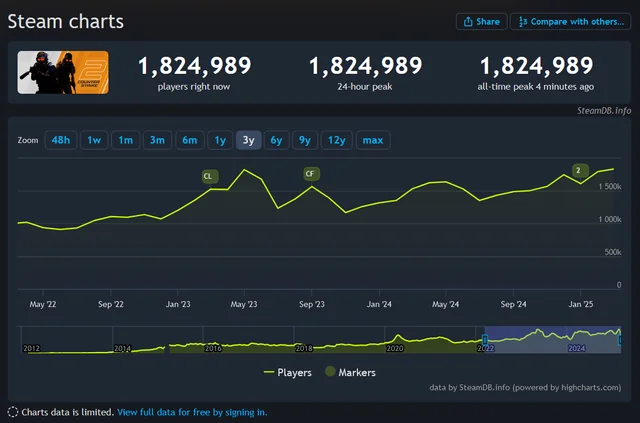This screenshot has height=423, width=640.
Task: Click the May '23 axis label
Action: [x=244, y=304]
